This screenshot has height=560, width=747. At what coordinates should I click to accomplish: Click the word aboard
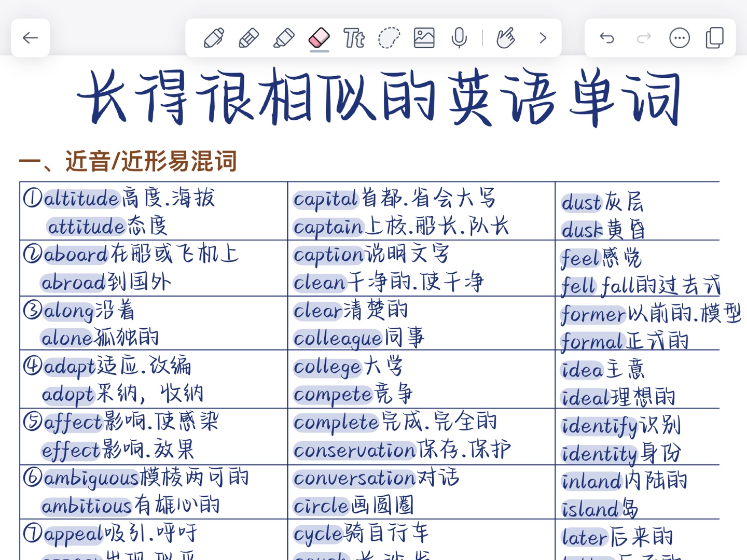click(x=76, y=255)
